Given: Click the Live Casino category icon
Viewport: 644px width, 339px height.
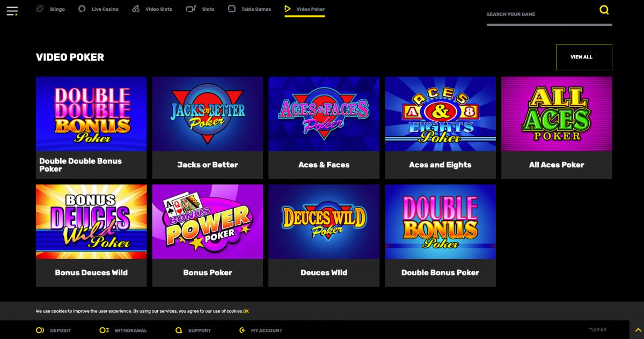Looking at the screenshot, I should coord(82,9).
